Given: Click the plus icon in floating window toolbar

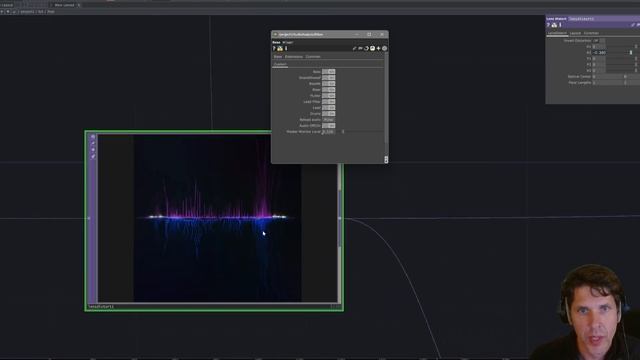Looking at the screenshot, I should tap(378, 49).
